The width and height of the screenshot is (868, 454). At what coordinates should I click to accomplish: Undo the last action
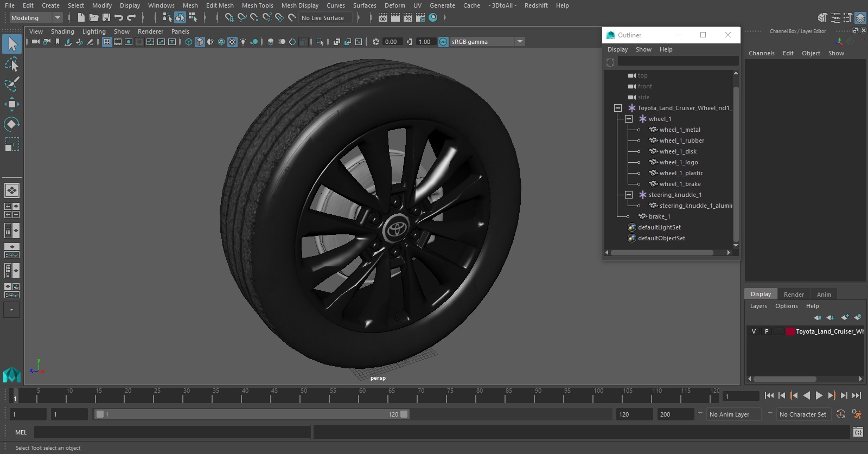119,17
